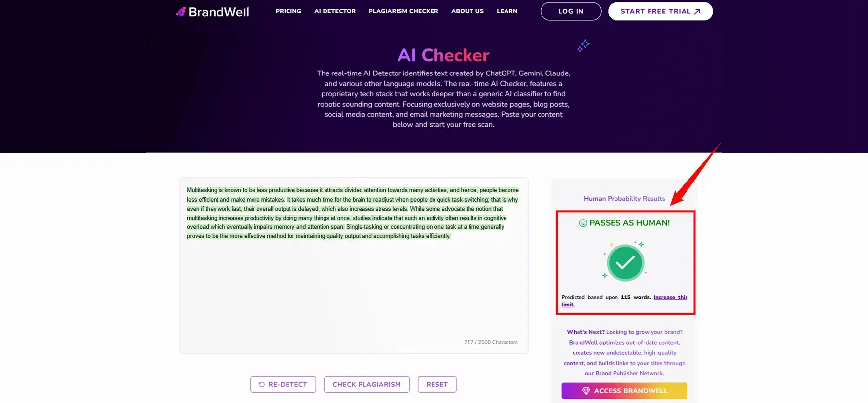
Task: Click the smiley face icon beside Passes as Human
Action: pos(583,223)
